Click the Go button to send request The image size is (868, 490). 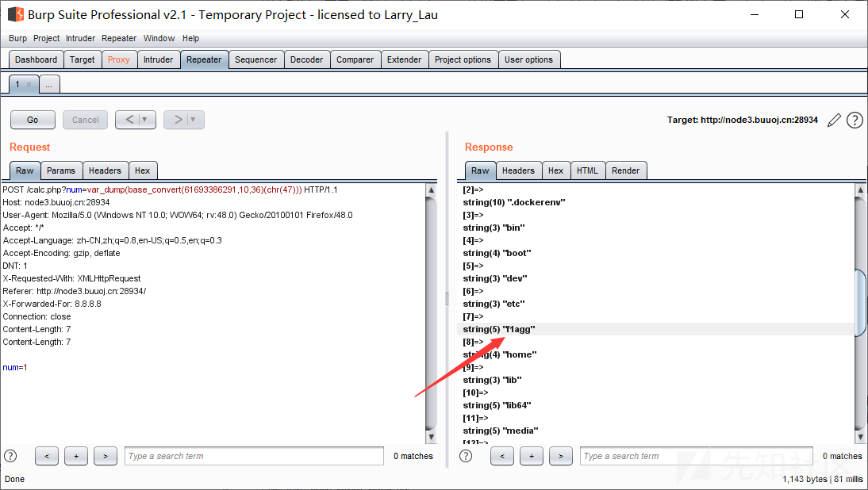(x=33, y=120)
